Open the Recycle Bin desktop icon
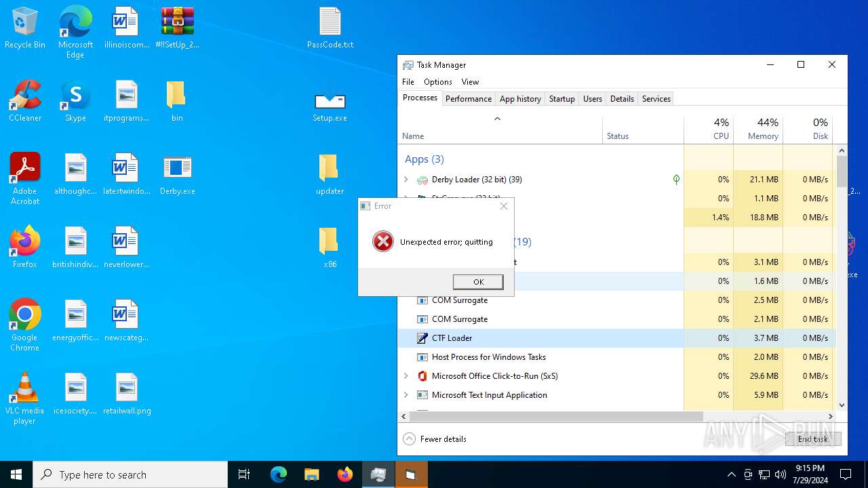The image size is (868, 488). click(x=24, y=28)
